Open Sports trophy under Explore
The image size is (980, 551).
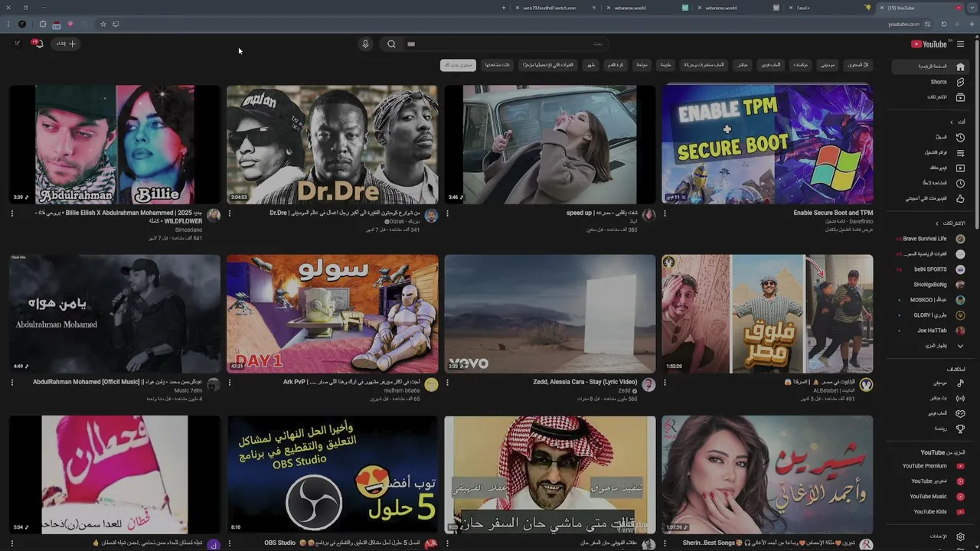click(960, 429)
